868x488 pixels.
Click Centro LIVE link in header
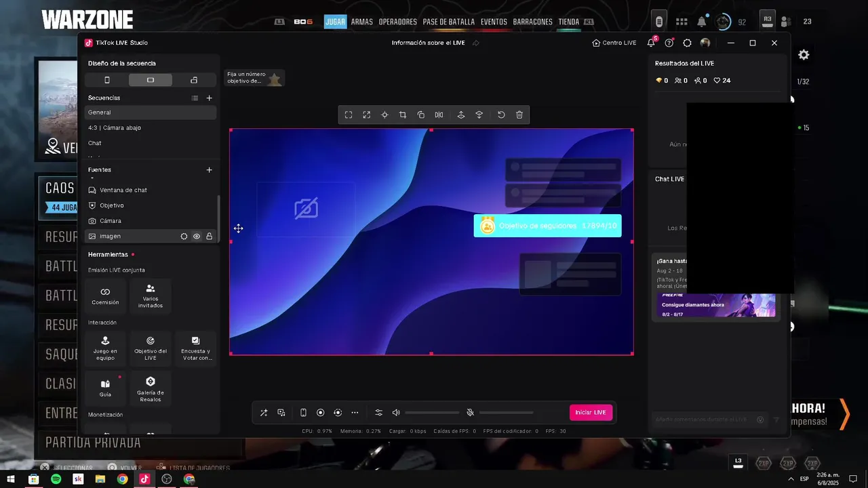614,43
